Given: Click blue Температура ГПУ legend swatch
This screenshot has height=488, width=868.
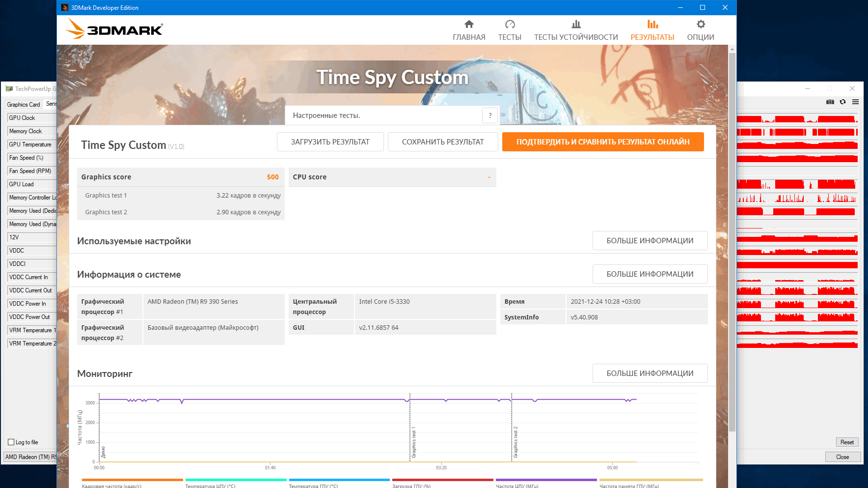Looking at the screenshot, I should [339, 480].
